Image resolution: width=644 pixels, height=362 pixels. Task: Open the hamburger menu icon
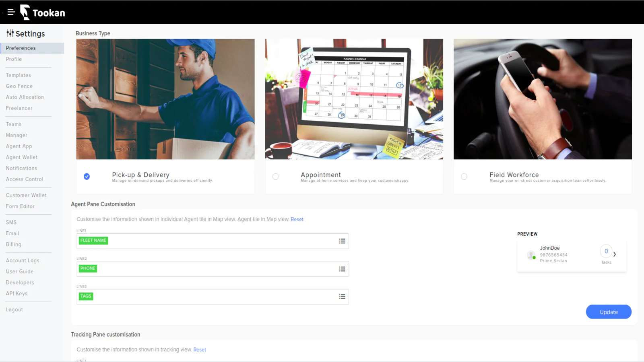[x=11, y=12]
